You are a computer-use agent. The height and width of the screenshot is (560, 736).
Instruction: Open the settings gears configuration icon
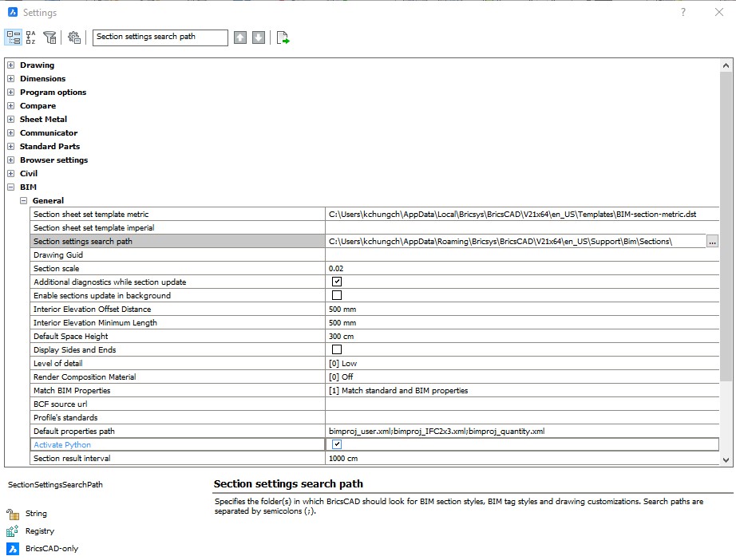point(74,37)
